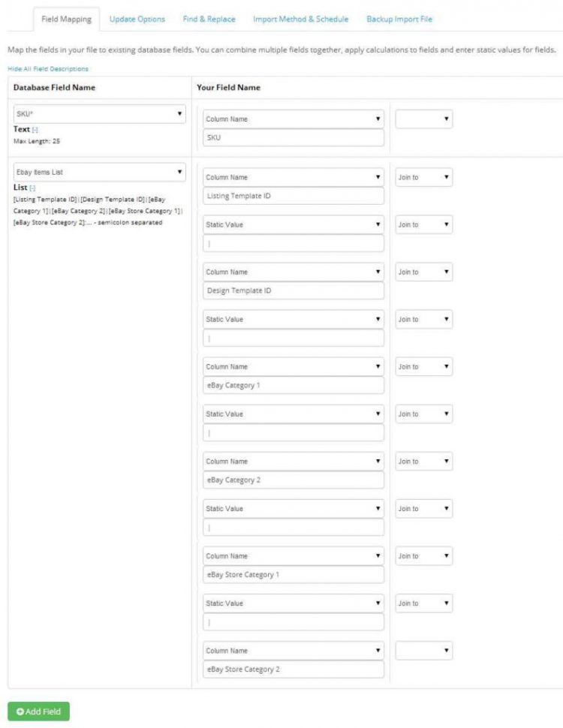Collapse the Text field description icon
563x728 pixels.
coord(35,130)
